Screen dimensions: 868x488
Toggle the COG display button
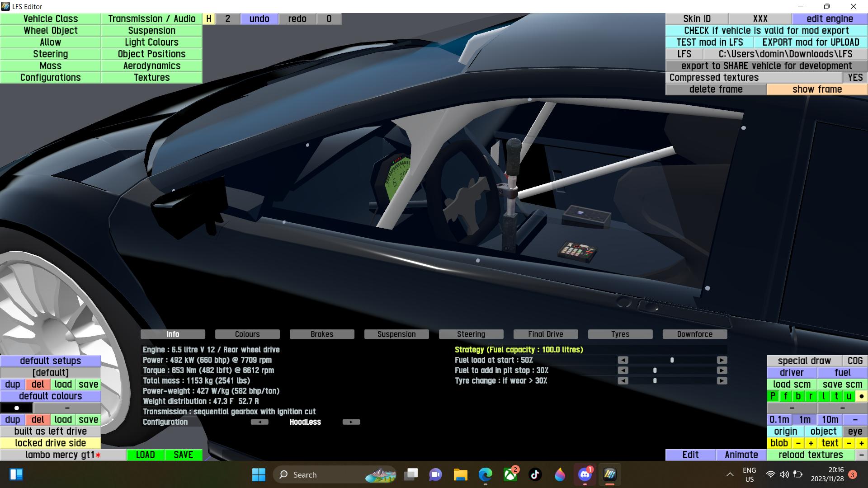click(855, 361)
